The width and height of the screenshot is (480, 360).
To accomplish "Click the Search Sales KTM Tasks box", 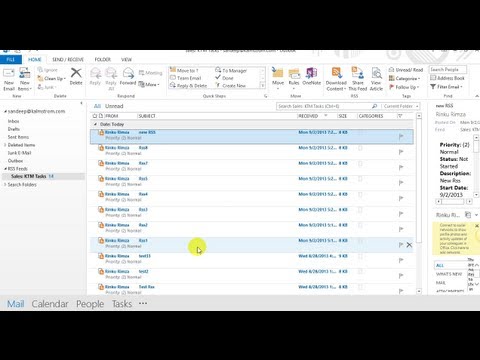I will 323,106.
